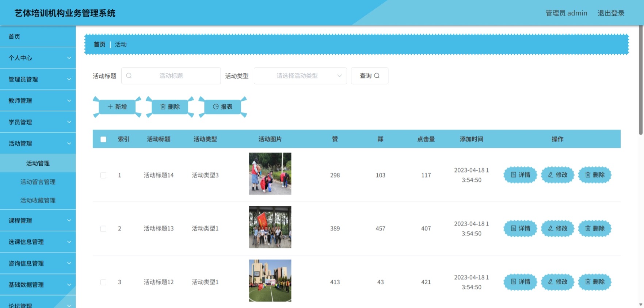Expand the 学员管理 sidebar menu
The image size is (644, 308).
38,122
